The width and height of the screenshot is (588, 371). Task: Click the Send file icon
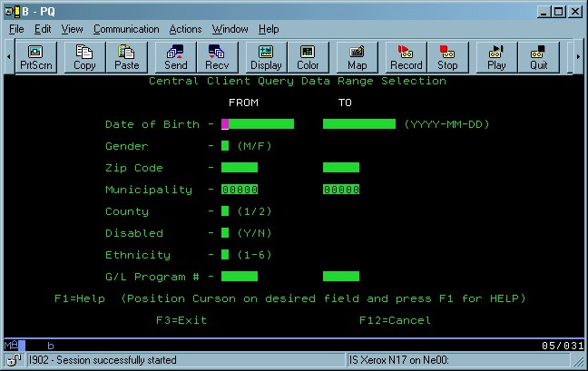(x=176, y=57)
